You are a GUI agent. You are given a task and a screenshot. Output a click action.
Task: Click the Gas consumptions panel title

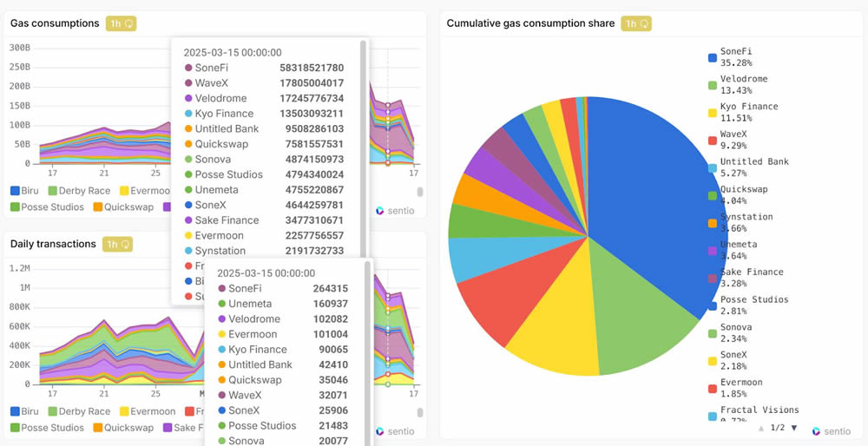tap(55, 23)
